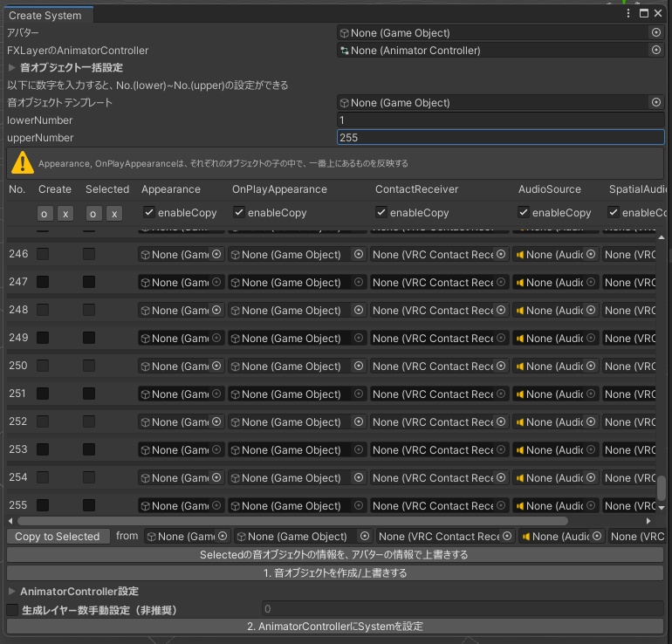Click horizontal scrollbar right arrow
This screenshot has width=672, height=644.
648,521
